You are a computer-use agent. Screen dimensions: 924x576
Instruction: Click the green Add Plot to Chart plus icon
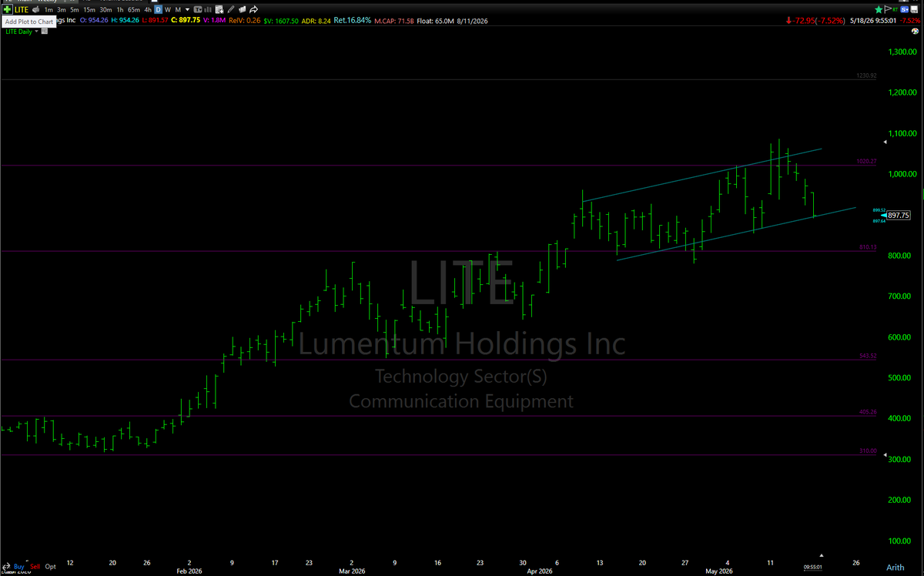pyautogui.click(x=7, y=10)
